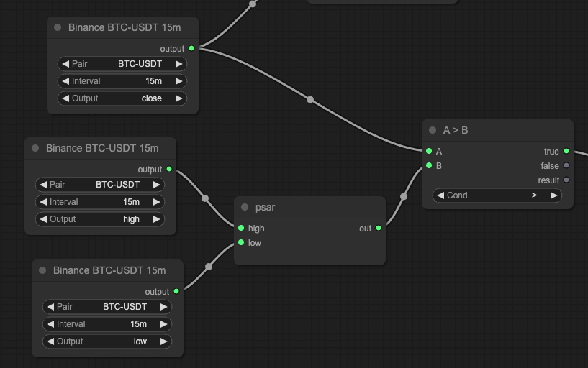Collapse the psar node via its title dot

(x=245, y=207)
